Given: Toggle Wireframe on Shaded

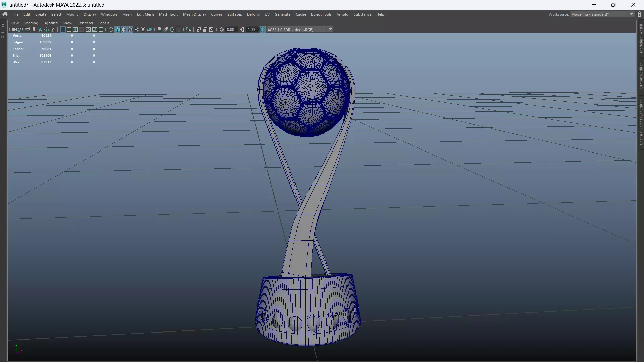Looking at the screenshot, I should pos(130,29).
